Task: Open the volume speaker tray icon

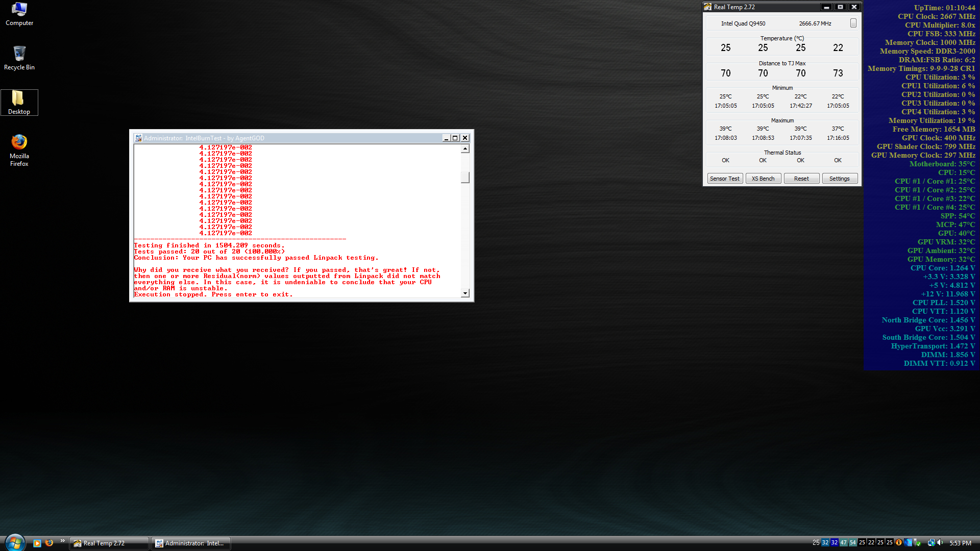Action: tap(940, 542)
